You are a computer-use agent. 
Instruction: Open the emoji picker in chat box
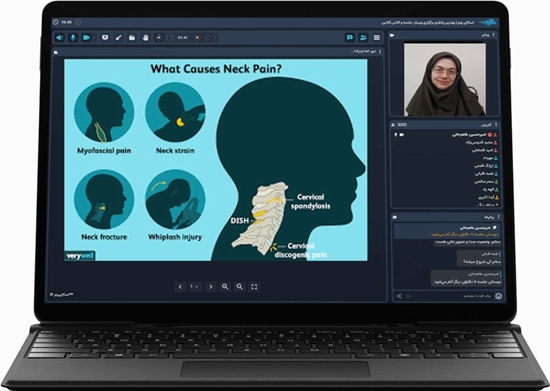[x=498, y=297]
